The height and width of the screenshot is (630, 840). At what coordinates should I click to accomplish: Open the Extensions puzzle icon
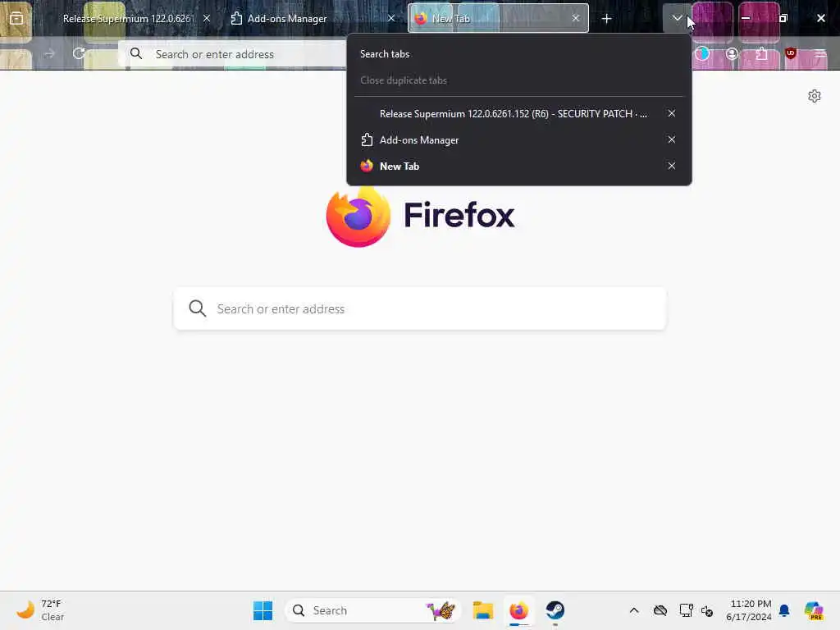tap(761, 53)
